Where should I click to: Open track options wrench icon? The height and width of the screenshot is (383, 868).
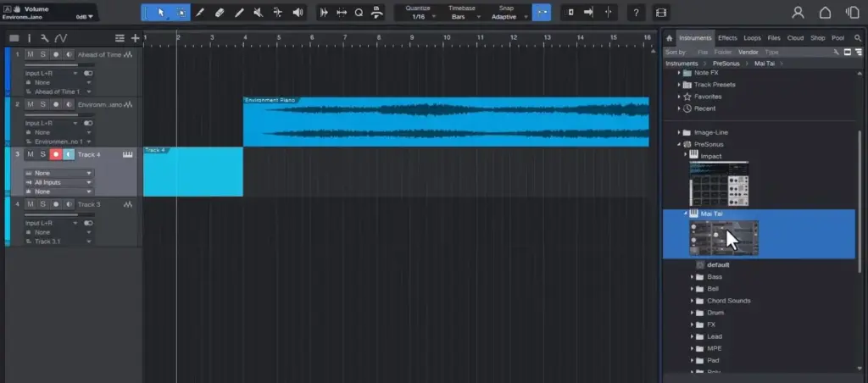click(x=45, y=38)
